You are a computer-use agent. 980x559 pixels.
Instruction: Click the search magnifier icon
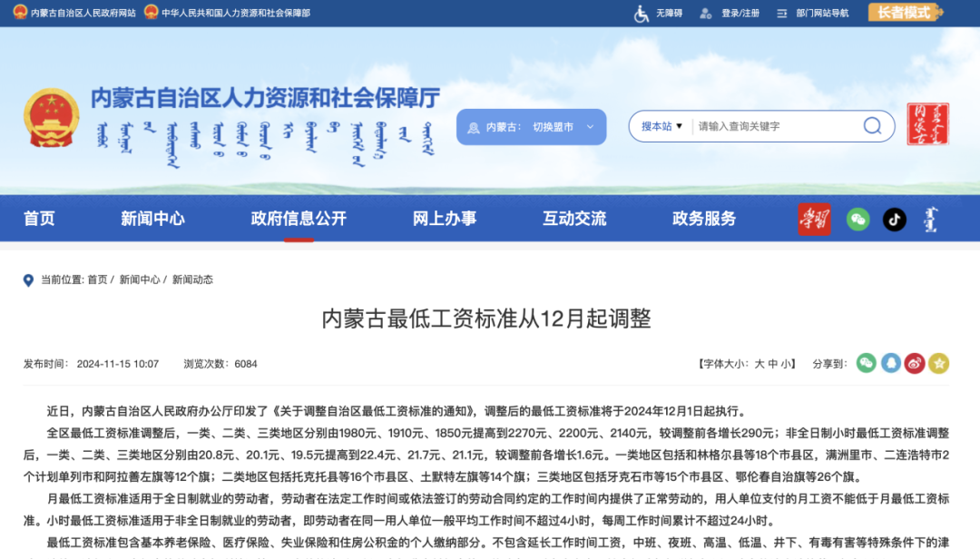point(871,126)
